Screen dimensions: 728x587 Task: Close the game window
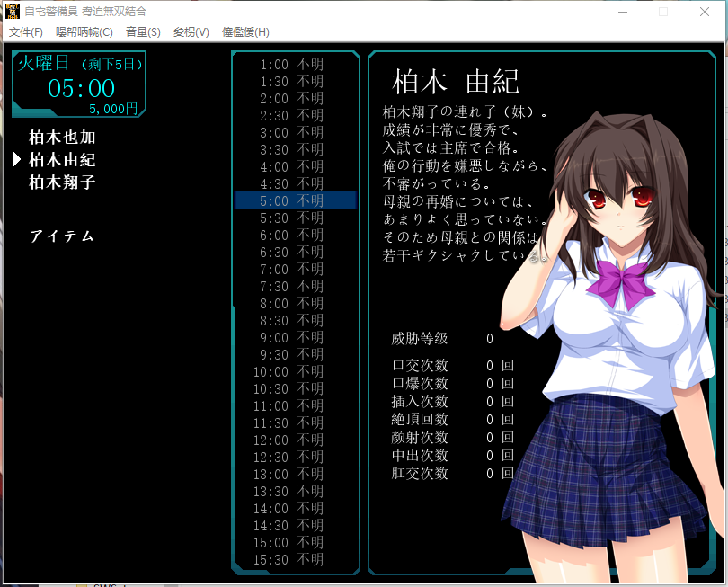(705, 12)
